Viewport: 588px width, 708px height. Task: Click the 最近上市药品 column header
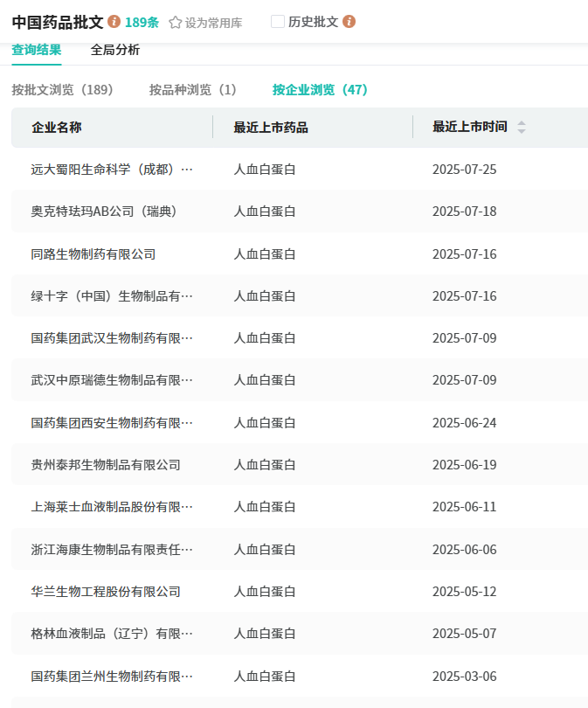point(271,128)
